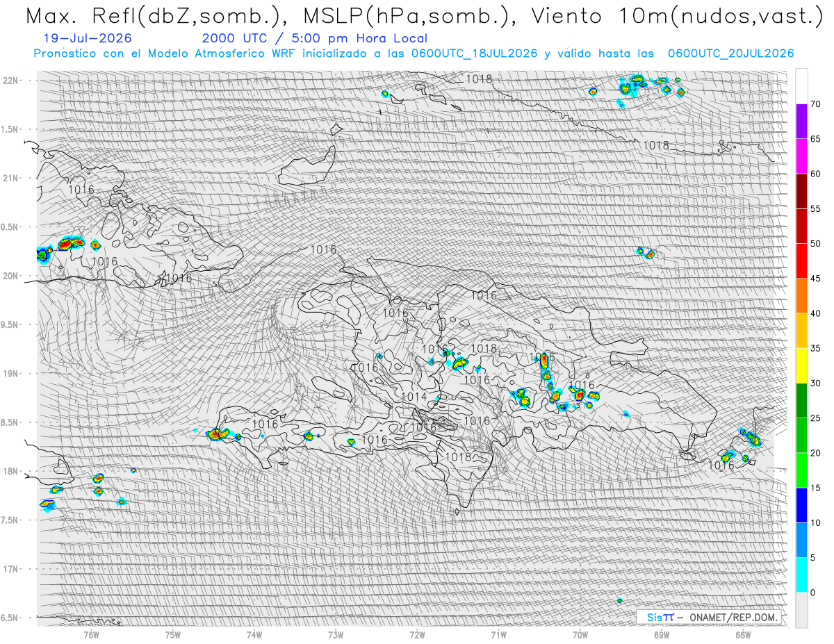Click the '68W' longitude axis label
834x644 pixels.
(x=743, y=635)
